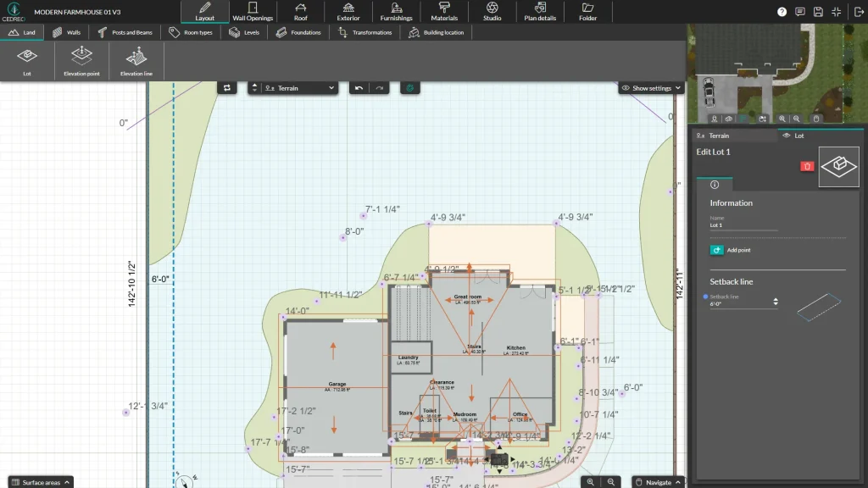Open Plan details tab

(x=540, y=12)
